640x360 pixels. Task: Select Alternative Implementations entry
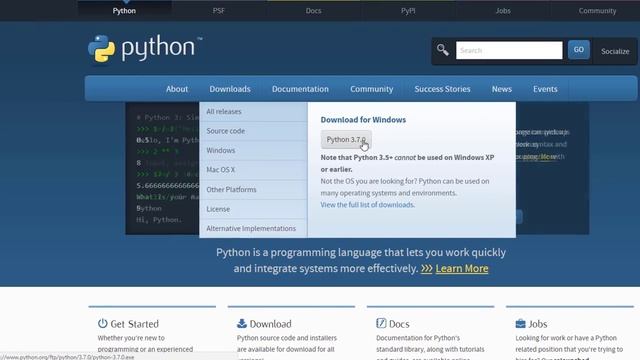253,229
